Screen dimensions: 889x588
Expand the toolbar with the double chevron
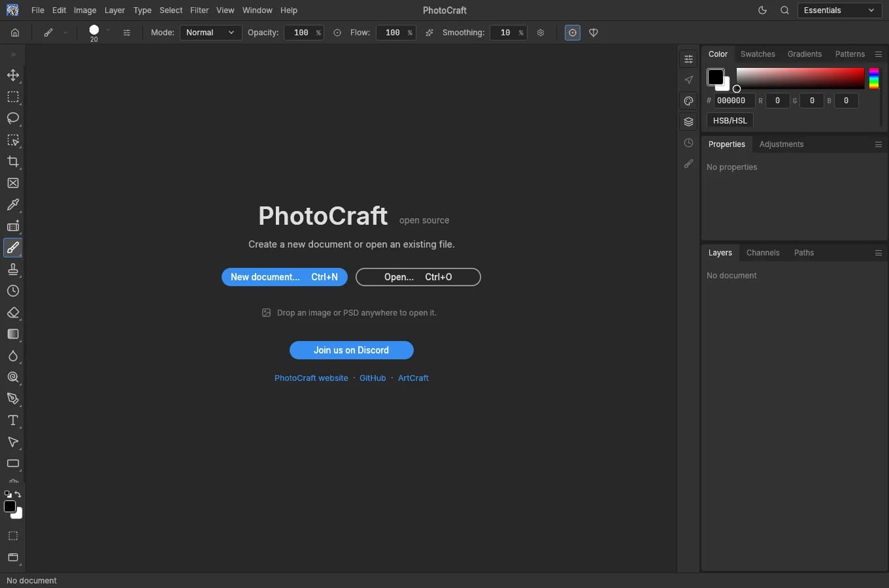tap(13, 54)
